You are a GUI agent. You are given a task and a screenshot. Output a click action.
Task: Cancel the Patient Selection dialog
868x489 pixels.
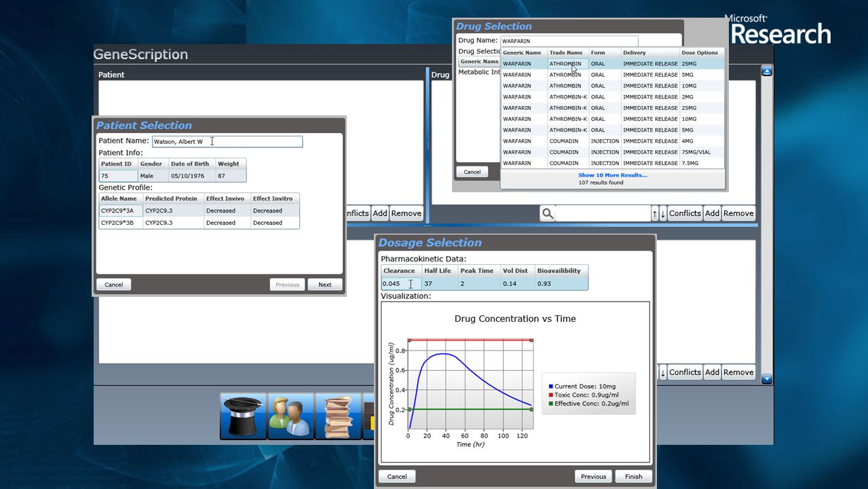pos(114,285)
